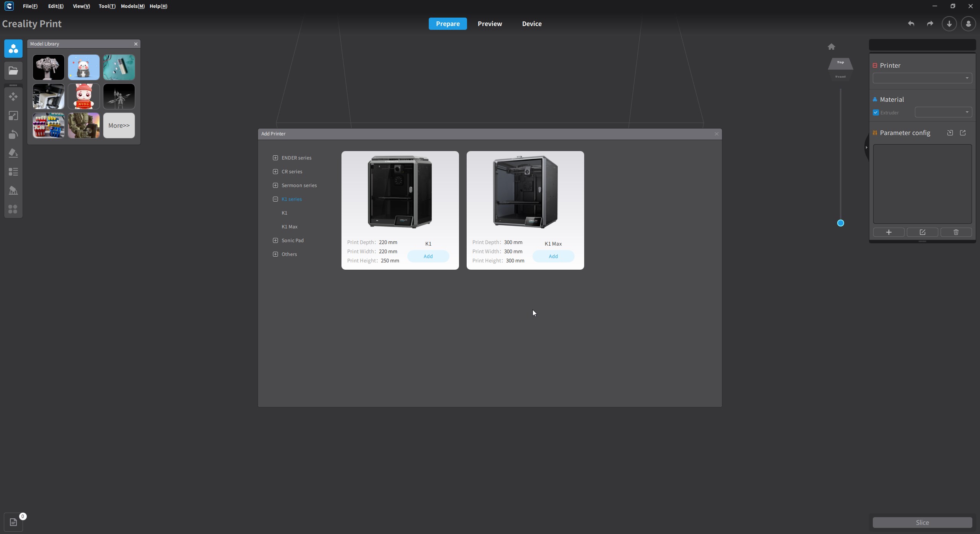
Task: Click the download circle icon
Action: 949,24
